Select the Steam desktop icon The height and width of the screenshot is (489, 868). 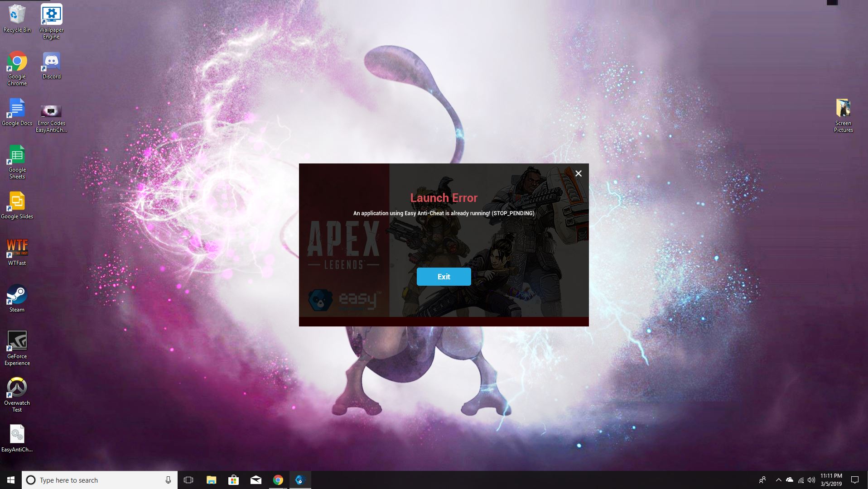[x=17, y=297]
